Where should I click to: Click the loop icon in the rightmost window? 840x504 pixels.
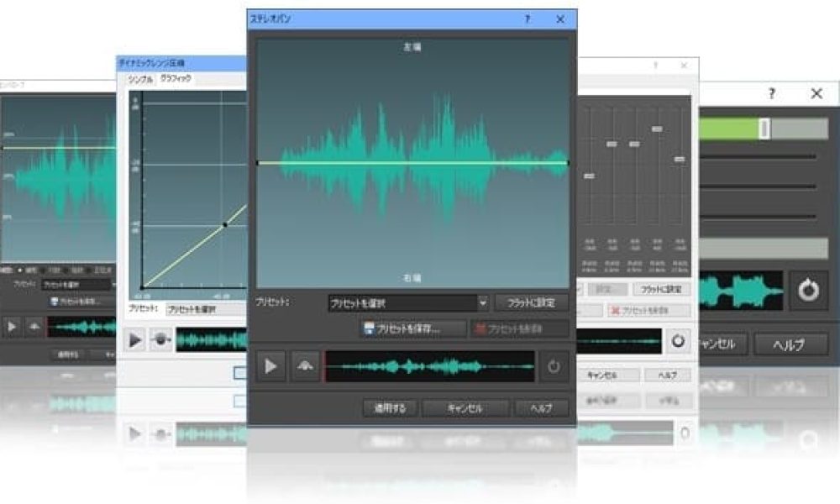pyautogui.click(x=808, y=291)
